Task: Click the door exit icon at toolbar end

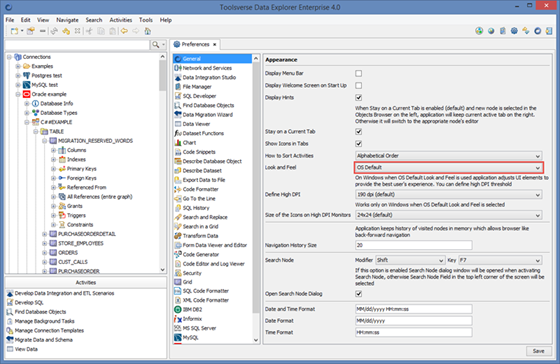Action: [x=549, y=31]
